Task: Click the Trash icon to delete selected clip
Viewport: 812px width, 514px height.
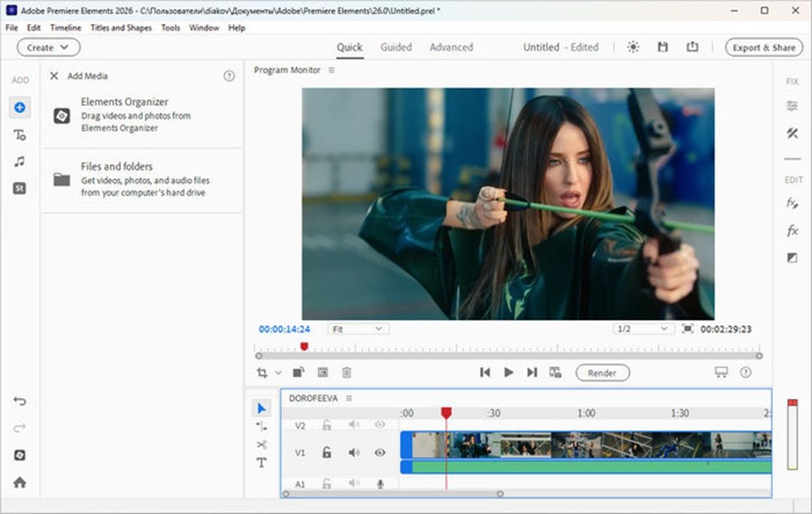Action: pyautogui.click(x=347, y=372)
